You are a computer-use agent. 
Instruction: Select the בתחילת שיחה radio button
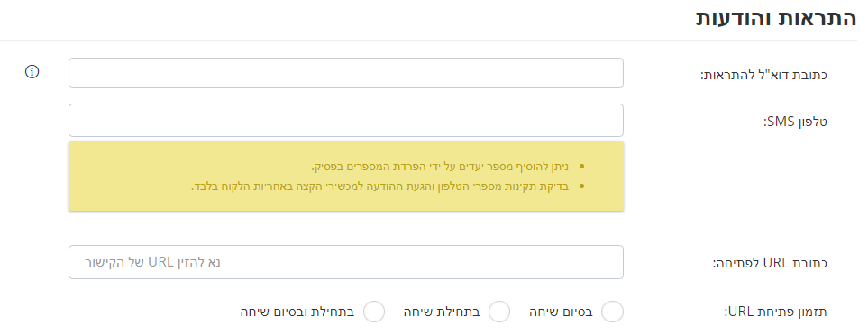pos(499,312)
